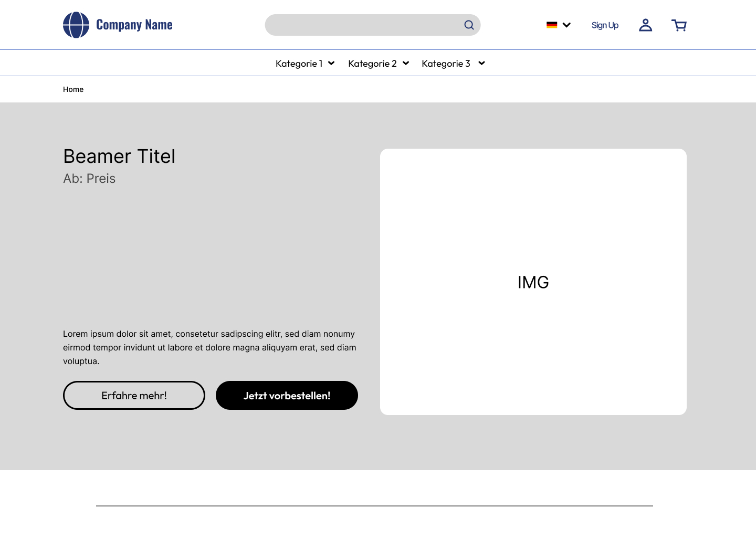Viewport: 756px width, 538px height.
Task: Click inside the search input field
Action: tap(362, 25)
